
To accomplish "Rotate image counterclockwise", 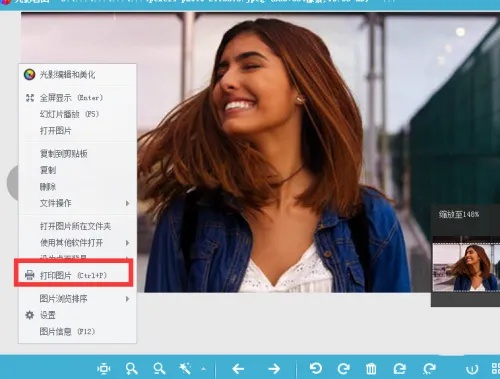I will pyautogui.click(x=316, y=369).
